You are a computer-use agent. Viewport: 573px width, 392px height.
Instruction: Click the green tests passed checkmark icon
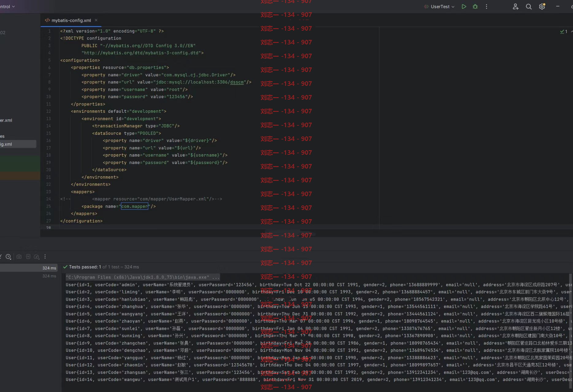pyautogui.click(x=65, y=267)
